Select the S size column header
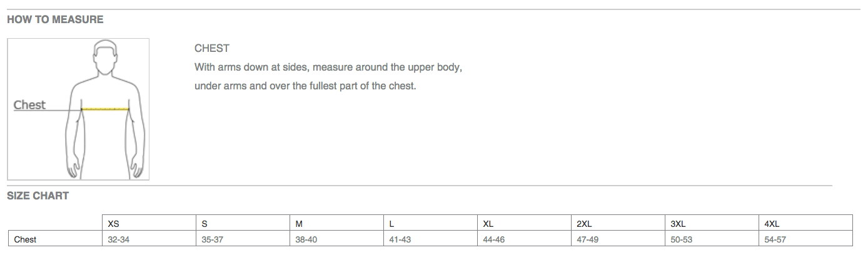 (243, 223)
